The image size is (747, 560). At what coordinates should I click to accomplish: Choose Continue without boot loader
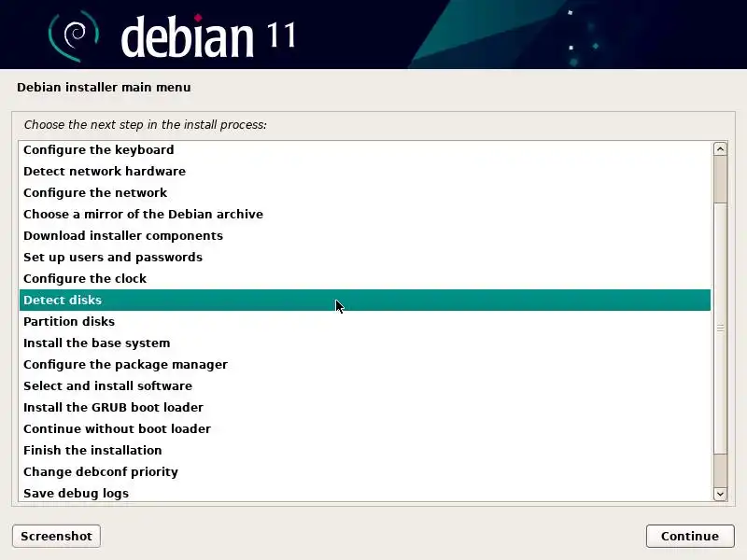tap(365, 428)
